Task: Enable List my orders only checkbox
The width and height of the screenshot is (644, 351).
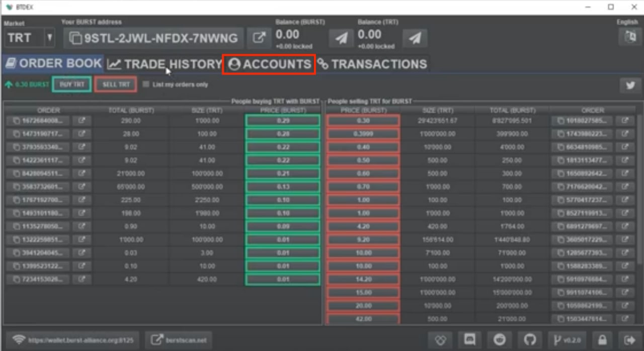Action: (x=146, y=84)
